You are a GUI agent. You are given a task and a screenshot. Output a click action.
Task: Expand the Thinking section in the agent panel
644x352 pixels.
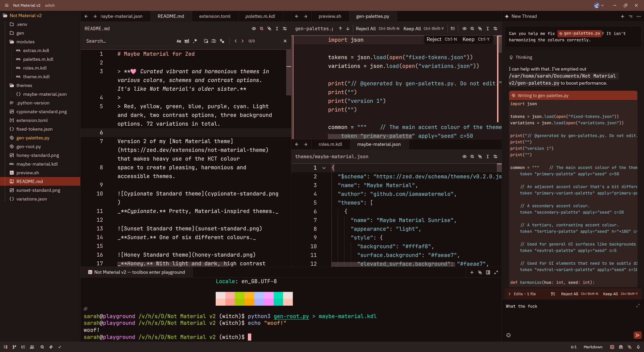[521, 57]
